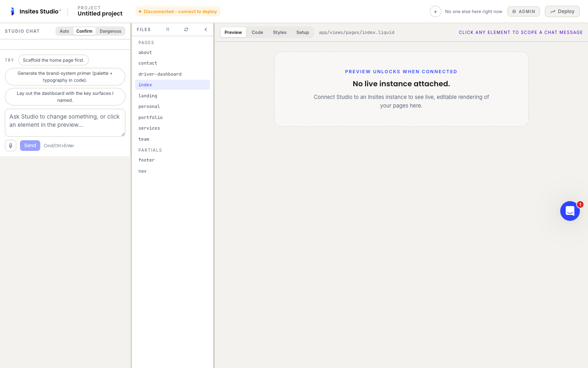Click 'No one else here right now' text
588x368 pixels.
tap(474, 11)
